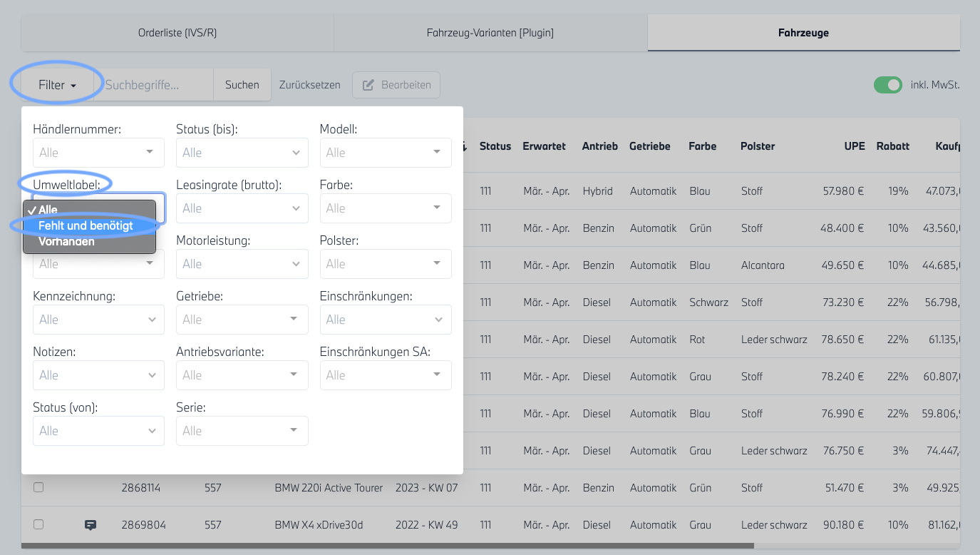Click the chevron arrow in Leasingrate field
980x555 pixels.
[x=296, y=208]
